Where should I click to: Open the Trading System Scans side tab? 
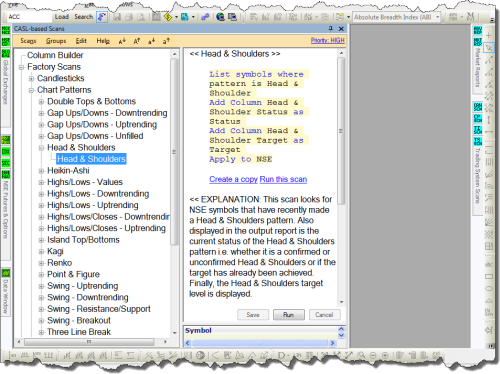477,176
